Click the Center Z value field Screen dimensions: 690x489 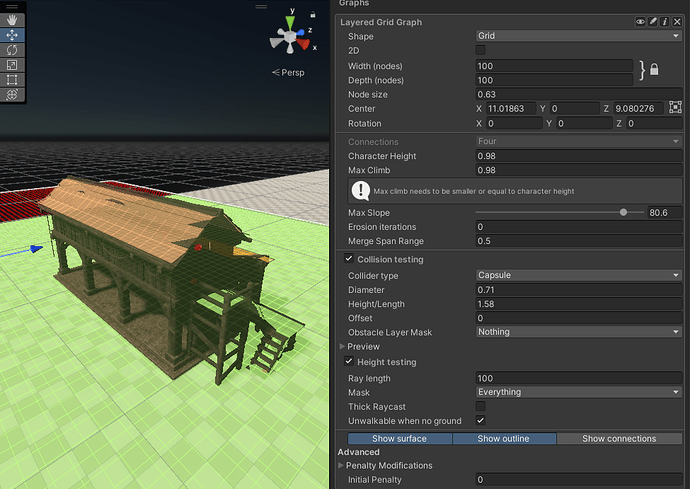(638, 109)
